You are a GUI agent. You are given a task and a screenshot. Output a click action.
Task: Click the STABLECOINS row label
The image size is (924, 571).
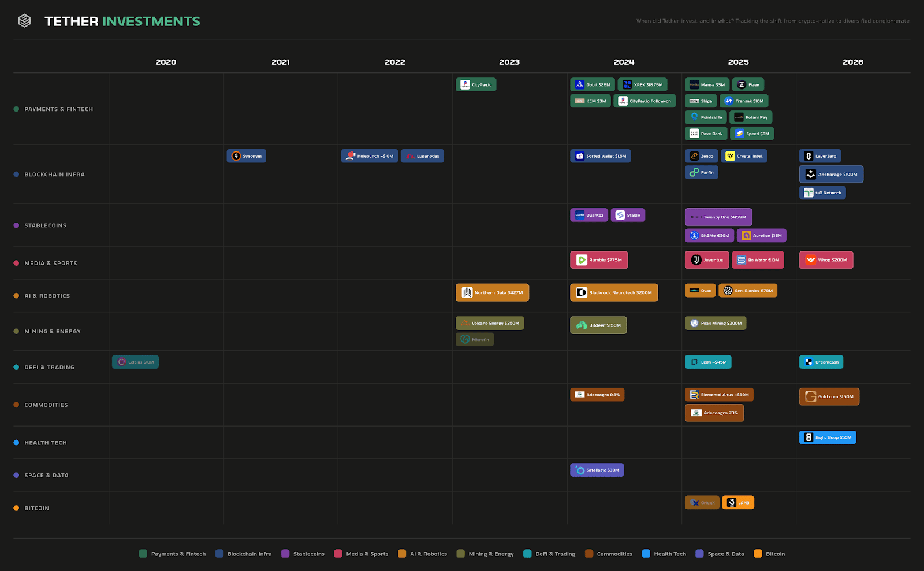click(46, 225)
